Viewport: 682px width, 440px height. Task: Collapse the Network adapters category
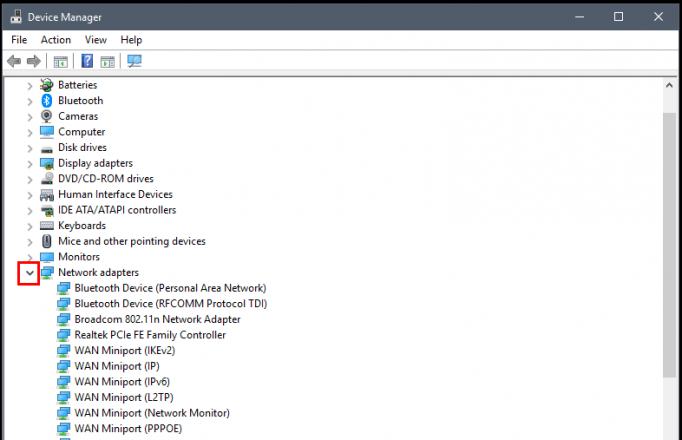click(x=30, y=273)
